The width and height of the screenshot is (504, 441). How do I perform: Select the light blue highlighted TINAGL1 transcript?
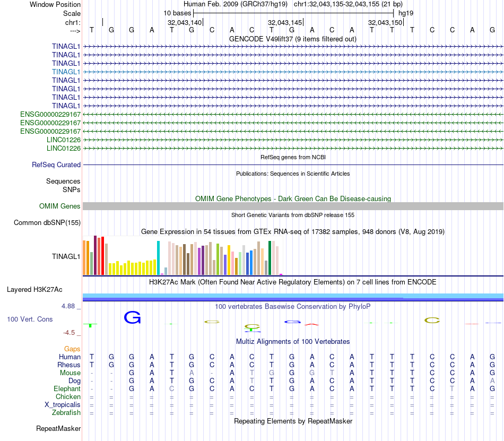click(x=66, y=72)
